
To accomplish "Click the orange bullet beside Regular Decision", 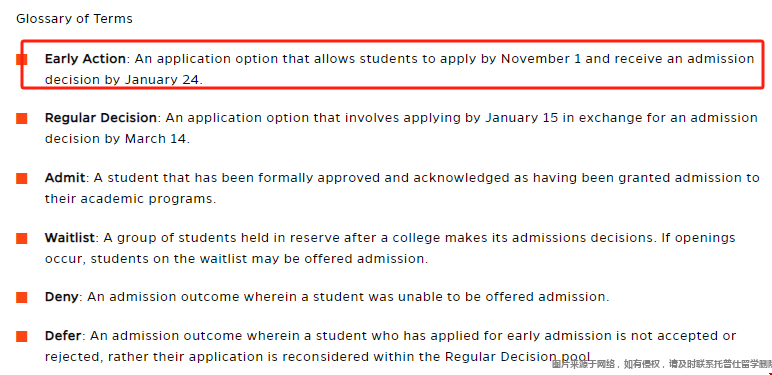I will [22, 119].
